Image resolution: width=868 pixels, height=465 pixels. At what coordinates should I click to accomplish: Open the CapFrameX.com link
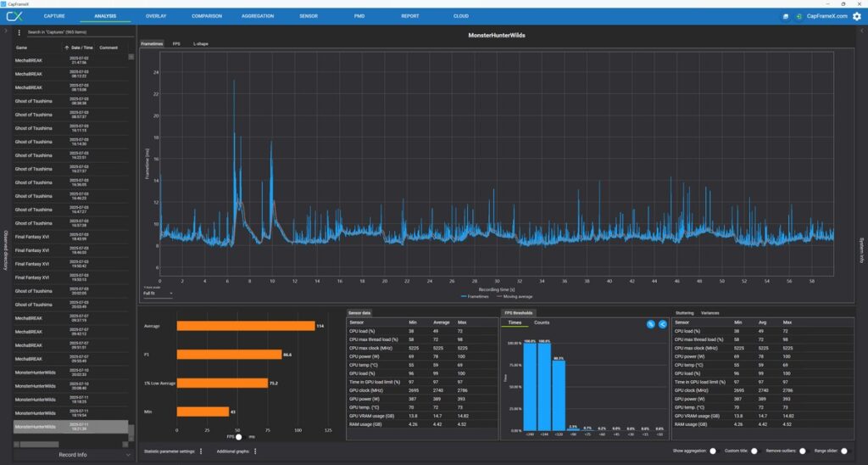[x=827, y=17]
